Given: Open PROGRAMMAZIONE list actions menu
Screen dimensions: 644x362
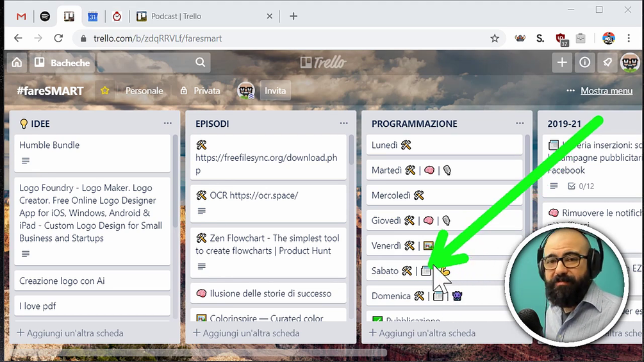Looking at the screenshot, I should click(520, 123).
